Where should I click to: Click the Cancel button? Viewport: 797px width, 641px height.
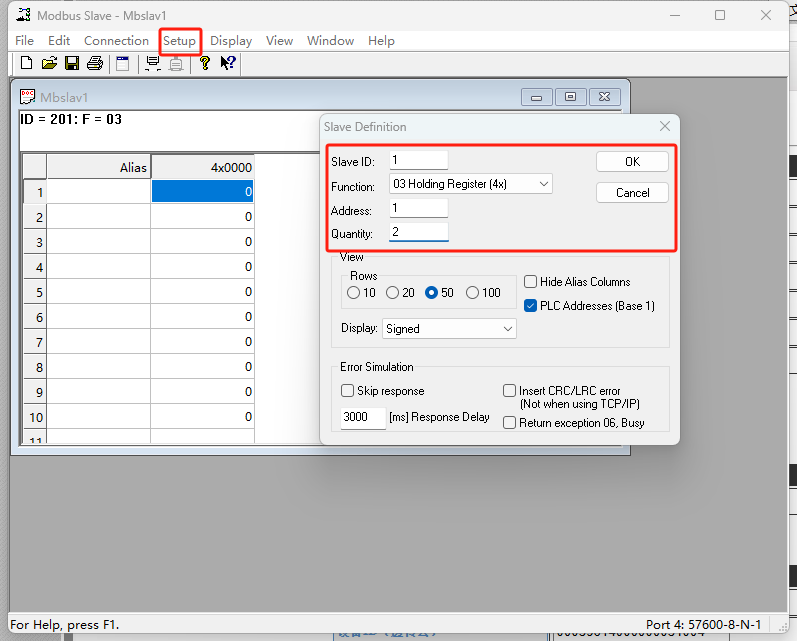tap(632, 193)
